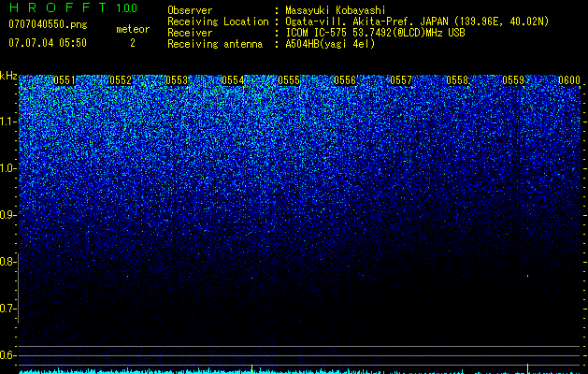Select the filename 0707040550.png
The image size is (588, 374).
(x=48, y=25)
